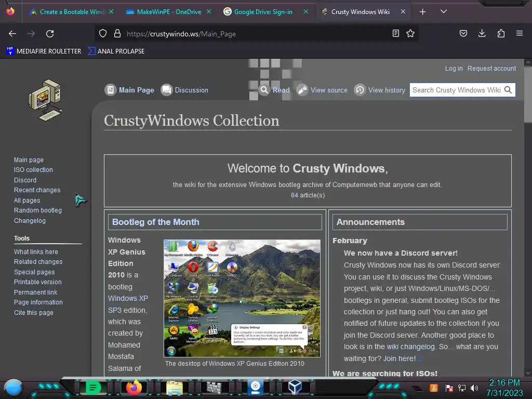This screenshot has height=399, width=532.
Task: Open the wiki changelog link
Action: click(410, 347)
